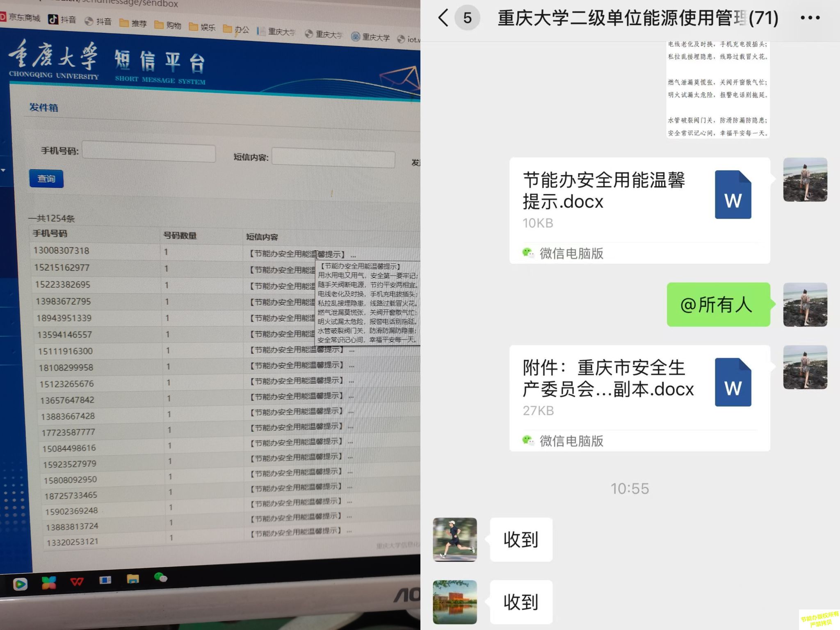
Task: Open the iot bookmark
Action: coord(409,39)
